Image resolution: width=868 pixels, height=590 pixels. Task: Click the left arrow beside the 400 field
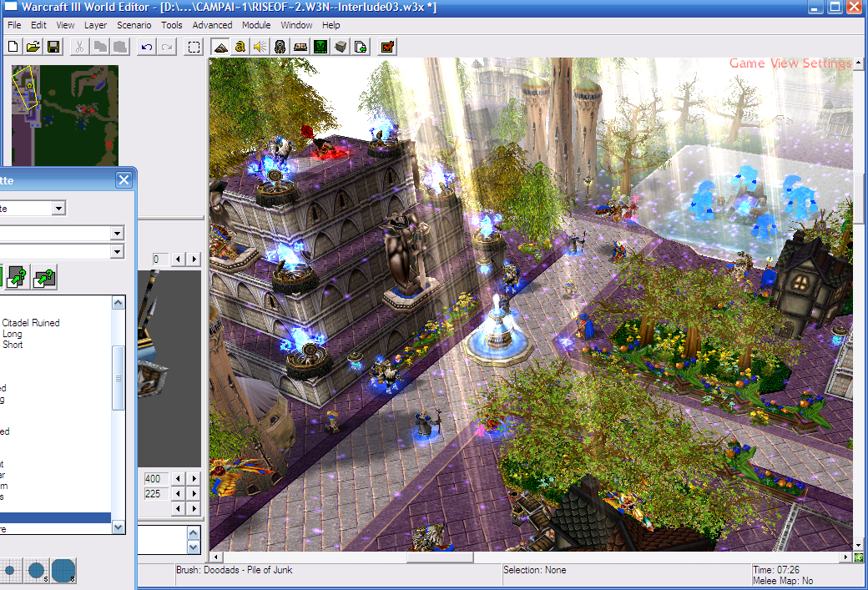click(x=178, y=478)
